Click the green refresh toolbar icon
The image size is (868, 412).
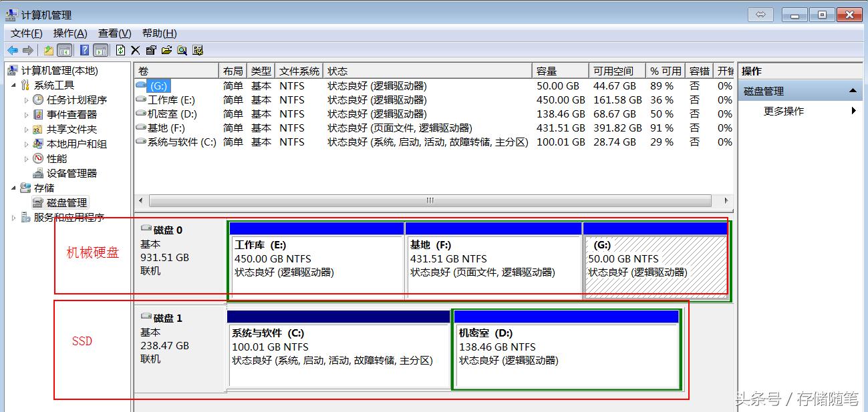(x=120, y=50)
